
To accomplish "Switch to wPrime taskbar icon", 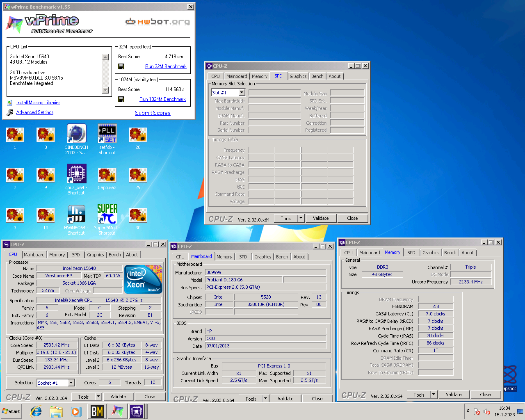I will [118, 411].
